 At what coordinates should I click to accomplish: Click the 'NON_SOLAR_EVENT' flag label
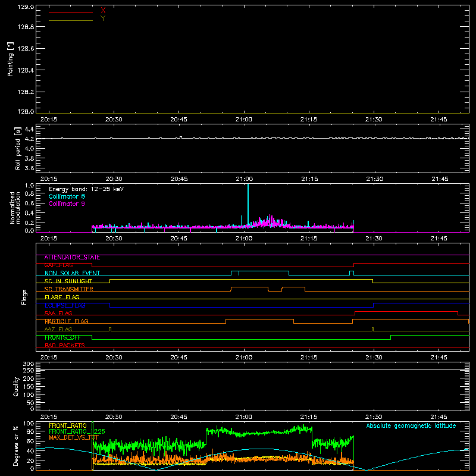[x=72, y=273]
